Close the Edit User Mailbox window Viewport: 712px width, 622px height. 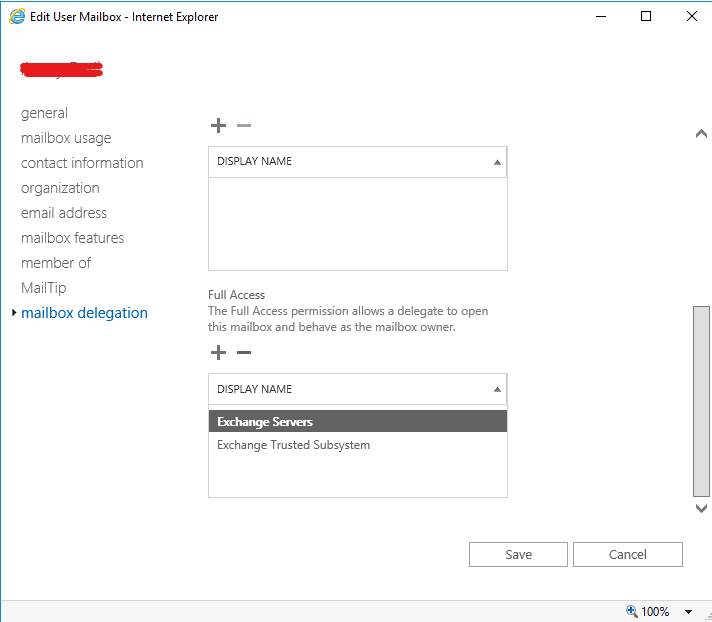point(692,16)
